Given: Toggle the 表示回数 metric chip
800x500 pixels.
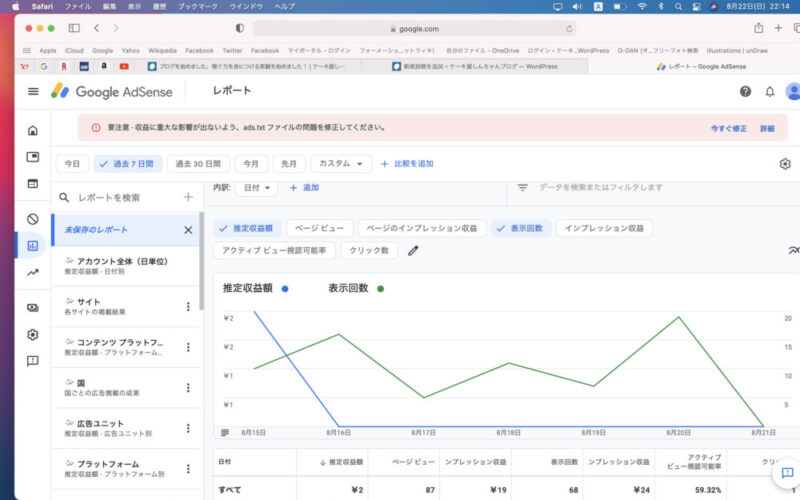Looking at the screenshot, I should pos(519,228).
